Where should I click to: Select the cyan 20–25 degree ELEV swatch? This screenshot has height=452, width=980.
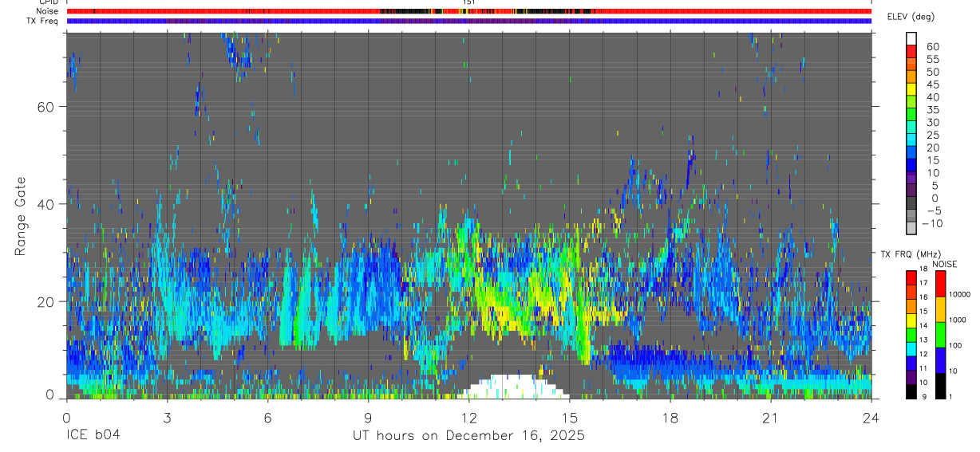[911, 140]
